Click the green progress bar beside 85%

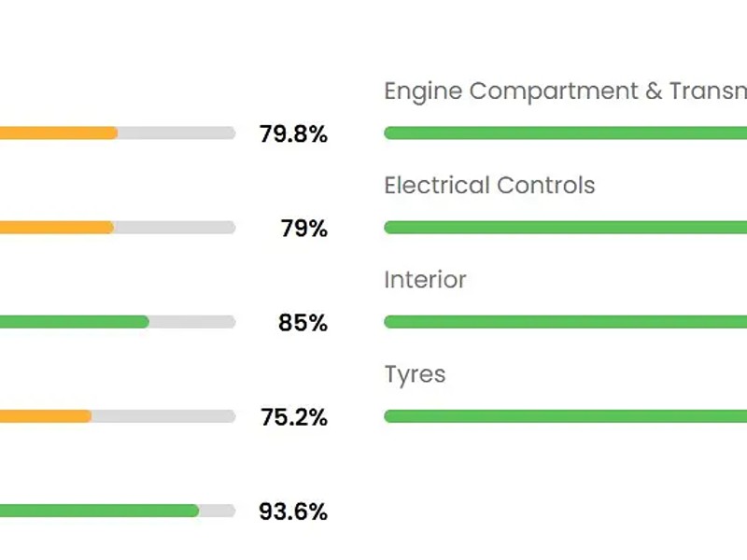pos(74,322)
